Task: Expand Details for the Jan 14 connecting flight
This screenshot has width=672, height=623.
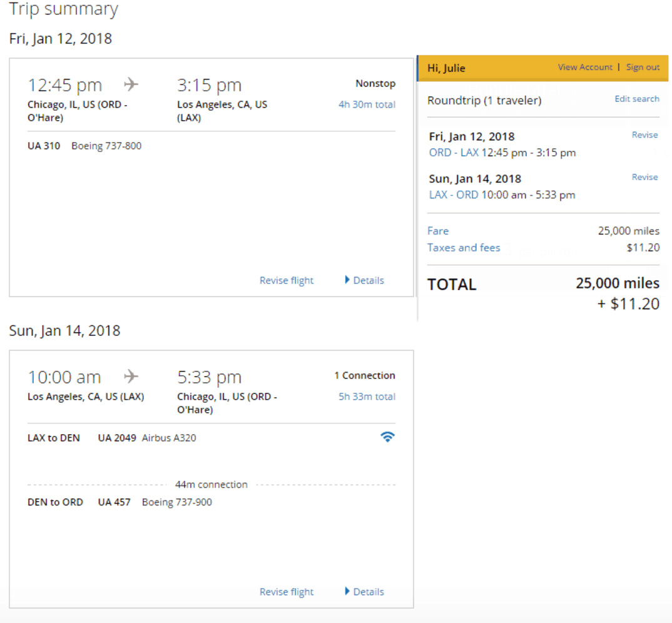Action: coord(364,592)
